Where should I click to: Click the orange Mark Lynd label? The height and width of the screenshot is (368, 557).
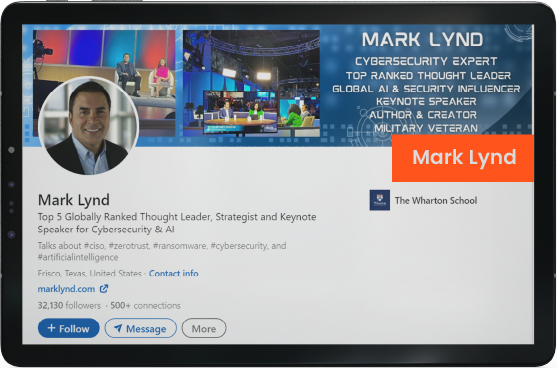point(463,158)
